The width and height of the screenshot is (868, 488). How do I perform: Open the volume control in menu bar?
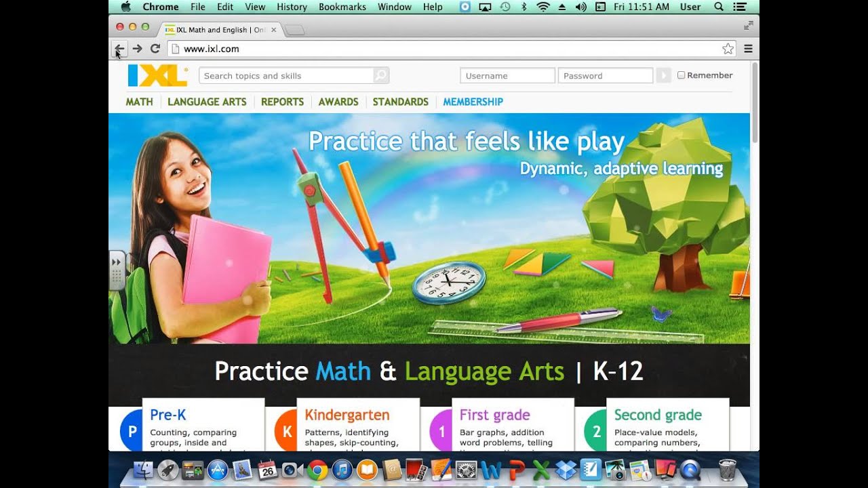point(581,7)
